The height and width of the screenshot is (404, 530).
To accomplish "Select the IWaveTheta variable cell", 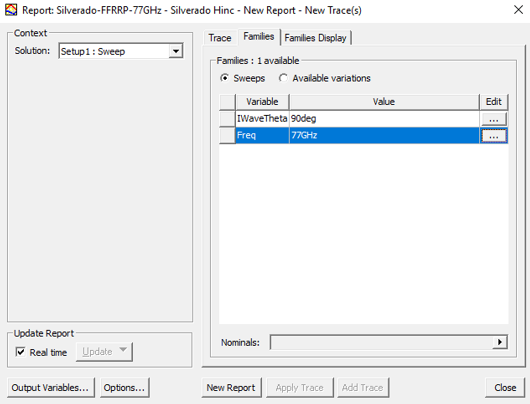I will click(262, 119).
